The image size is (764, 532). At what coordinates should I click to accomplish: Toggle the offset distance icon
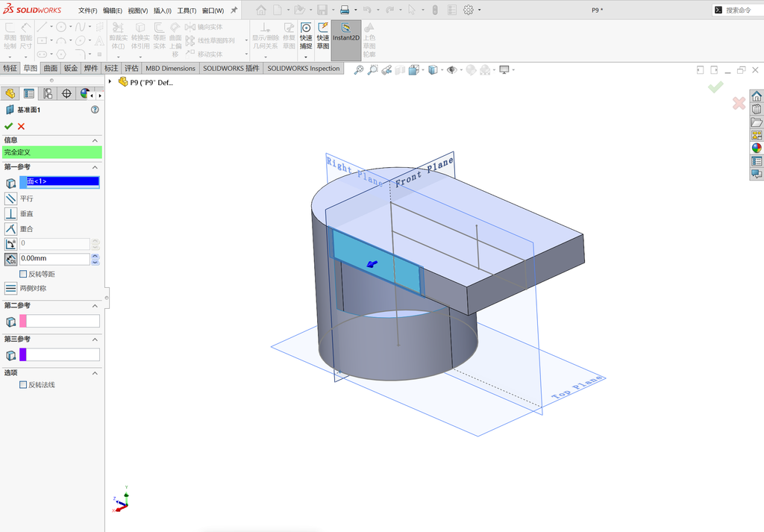click(x=10, y=259)
